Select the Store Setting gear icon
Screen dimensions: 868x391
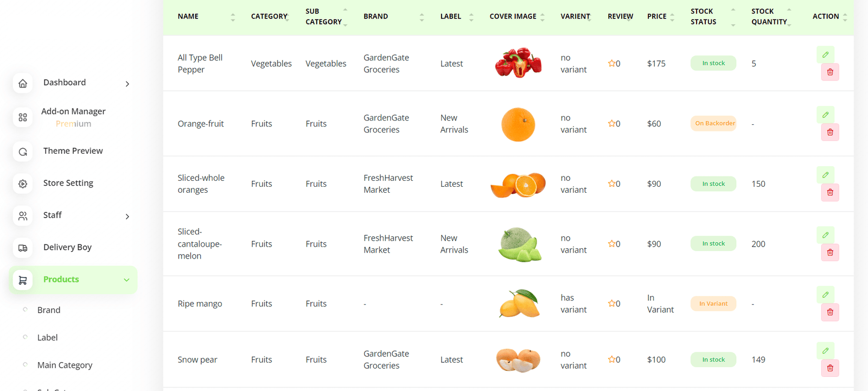point(22,184)
